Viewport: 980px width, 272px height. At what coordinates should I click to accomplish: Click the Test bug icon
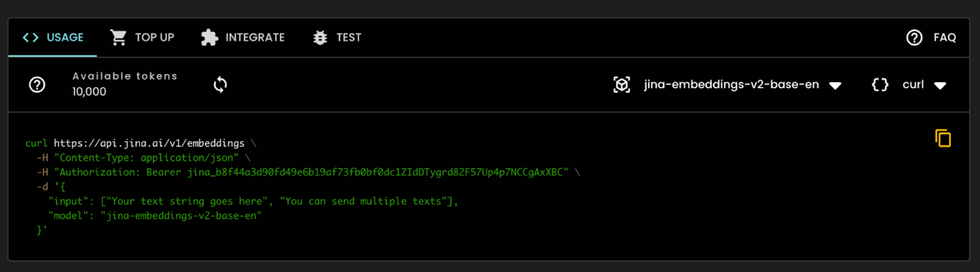pos(320,37)
